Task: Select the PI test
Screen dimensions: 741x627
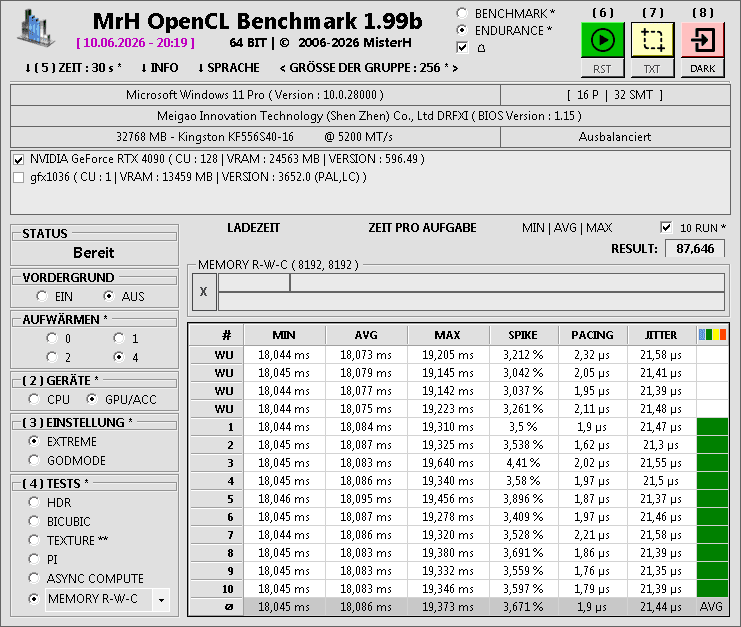Action: pyautogui.click(x=34, y=559)
